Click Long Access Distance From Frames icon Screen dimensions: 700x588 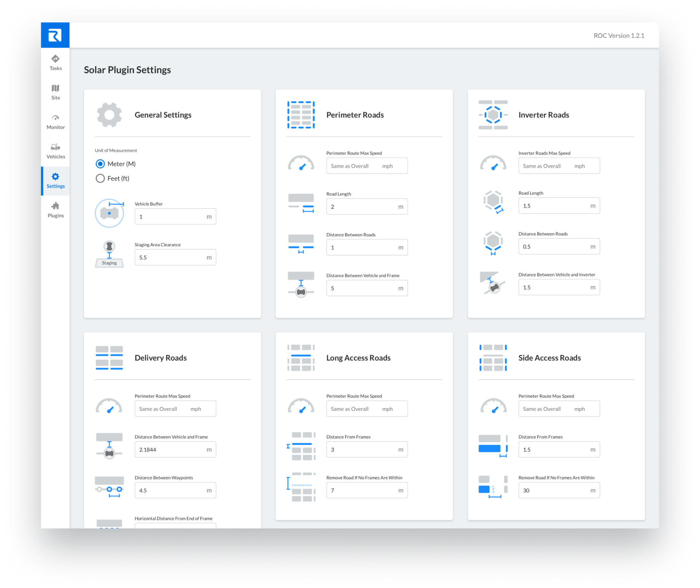[301, 446]
